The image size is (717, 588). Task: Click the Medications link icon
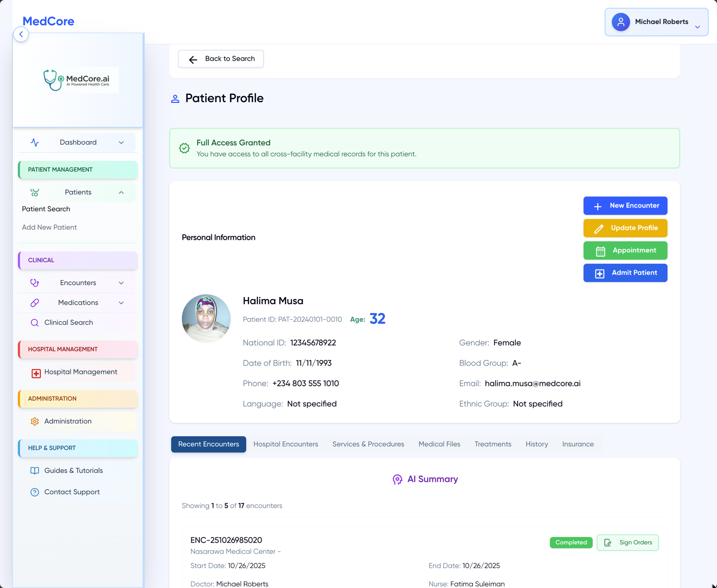click(x=35, y=303)
